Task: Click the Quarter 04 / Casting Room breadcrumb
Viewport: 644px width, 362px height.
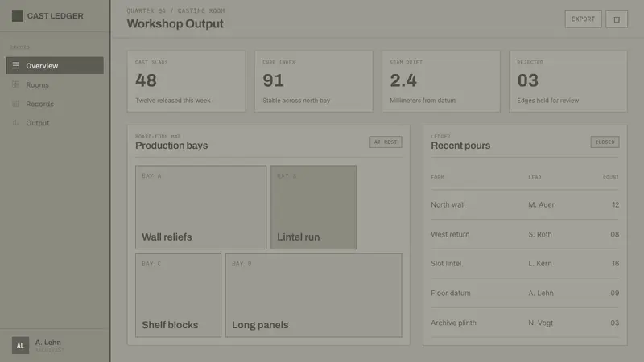Action: (175, 10)
